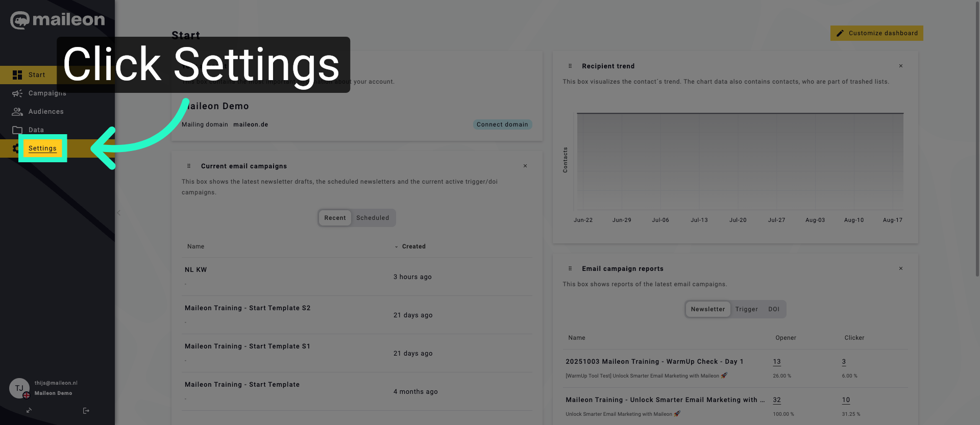This screenshot has width=980, height=425.
Task: Collapse the sidebar with the chevron handle
Action: (x=118, y=213)
